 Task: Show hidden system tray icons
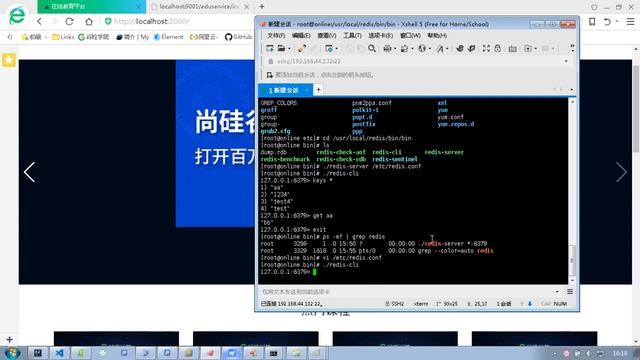(x=554, y=353)
